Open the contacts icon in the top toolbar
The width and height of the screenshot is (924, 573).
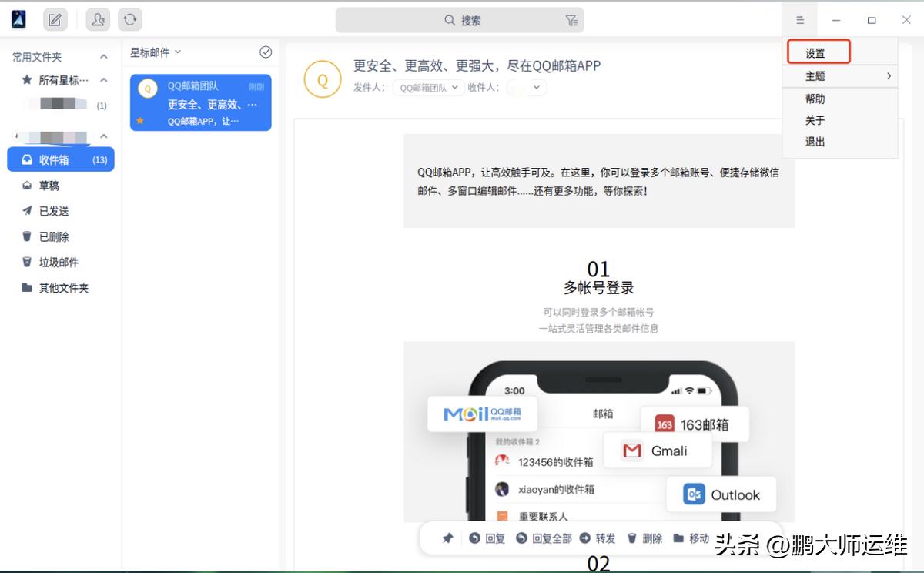[x=97, y=19]
